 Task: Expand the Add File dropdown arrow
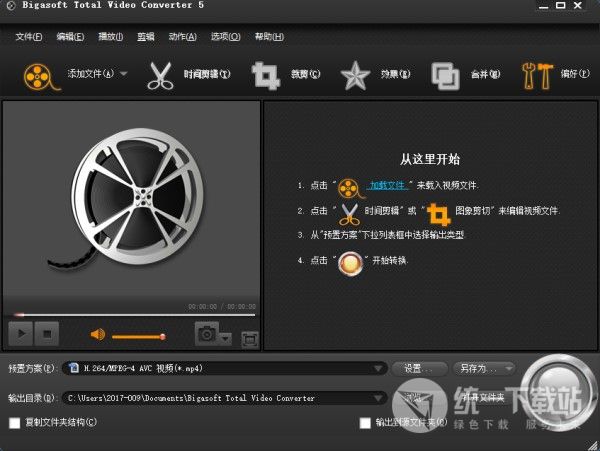124,74
